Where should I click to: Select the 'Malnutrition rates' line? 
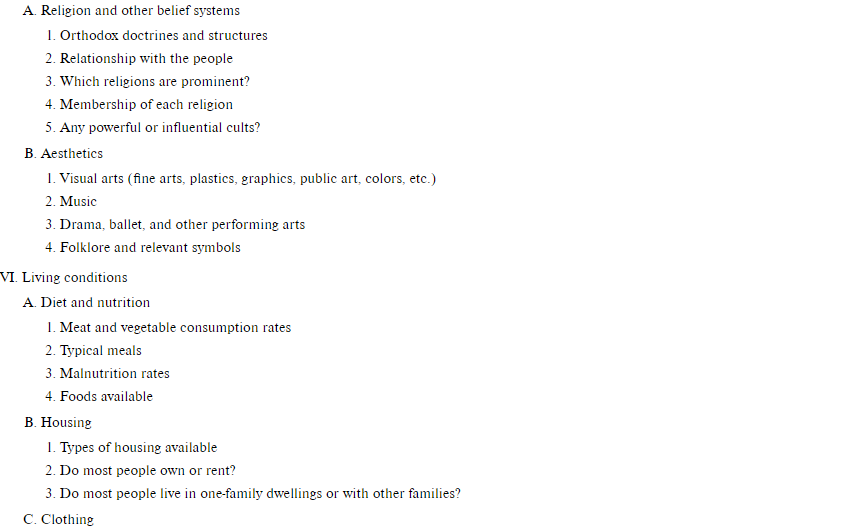point(114,374)
